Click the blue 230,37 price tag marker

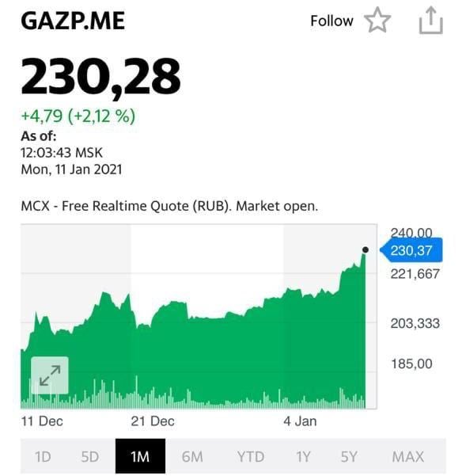point(411,250)
